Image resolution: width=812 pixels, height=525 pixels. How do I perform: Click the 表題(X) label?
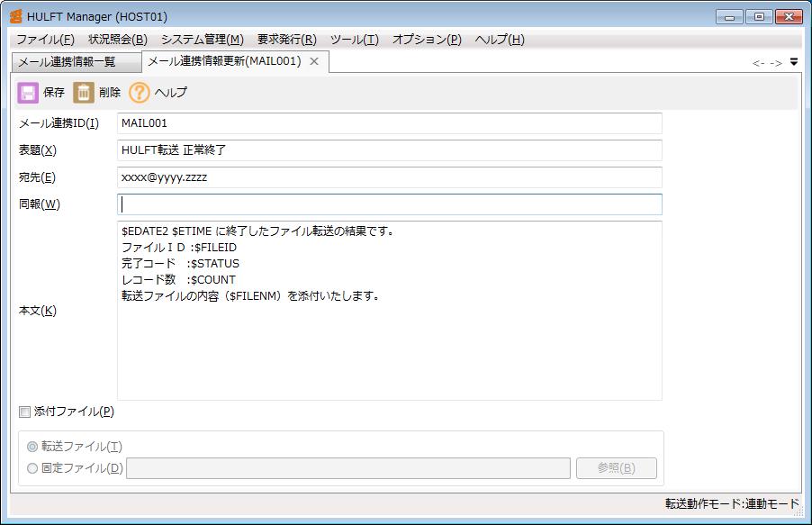click(38, 150)
